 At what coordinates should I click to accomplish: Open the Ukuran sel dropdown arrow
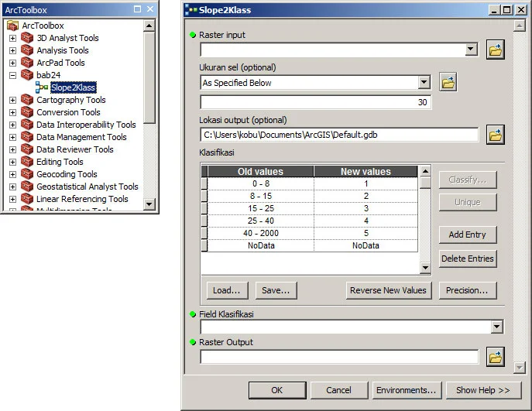(x=424, y=82)
